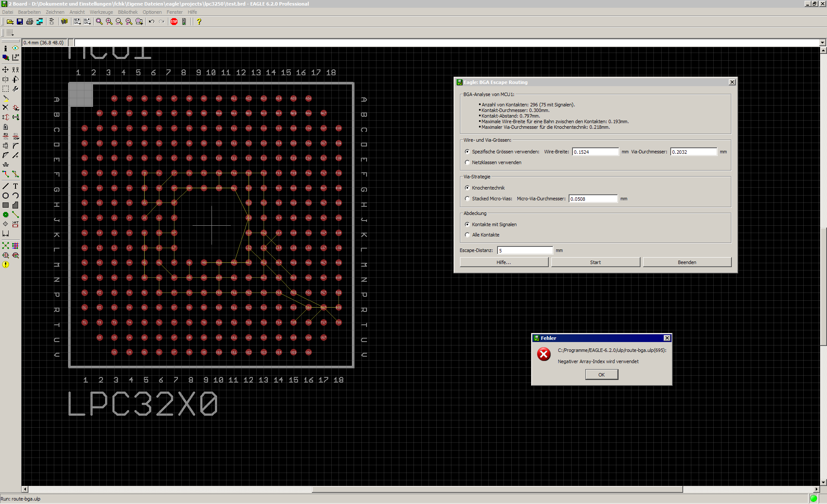Open the Zeichnen menu
The height and width of the screenshot is (504, 827).
point(55,12)
